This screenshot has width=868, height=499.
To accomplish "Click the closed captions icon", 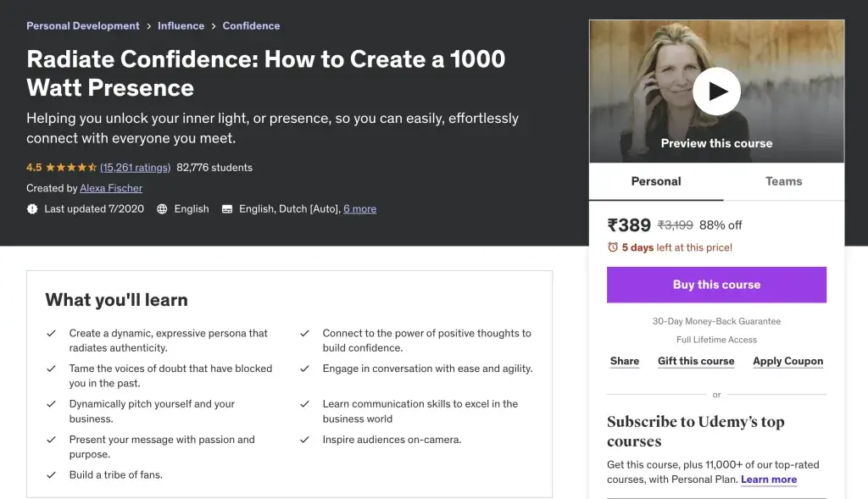I will pos(227,209).
